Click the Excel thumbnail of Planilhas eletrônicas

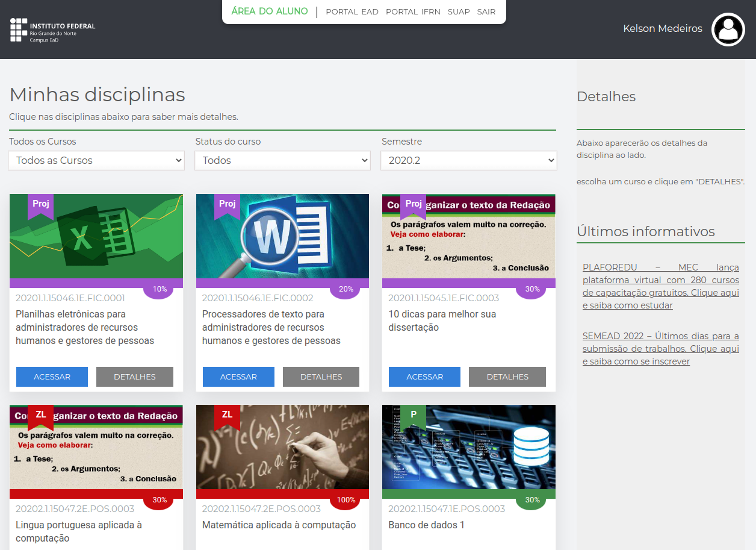coord(96,236)
